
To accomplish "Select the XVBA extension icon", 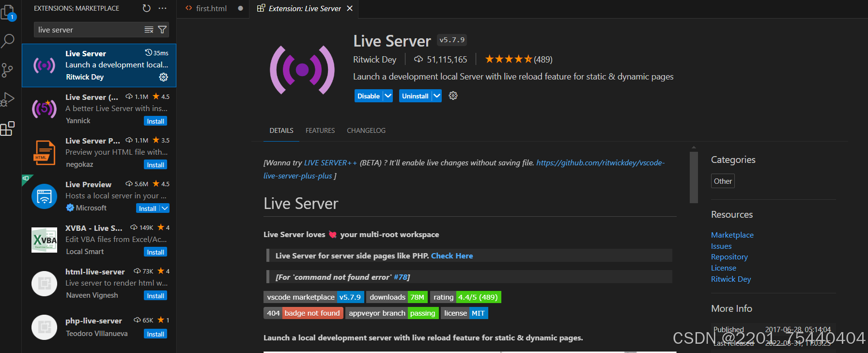I will pyautogui.click(x=44, y=240).
